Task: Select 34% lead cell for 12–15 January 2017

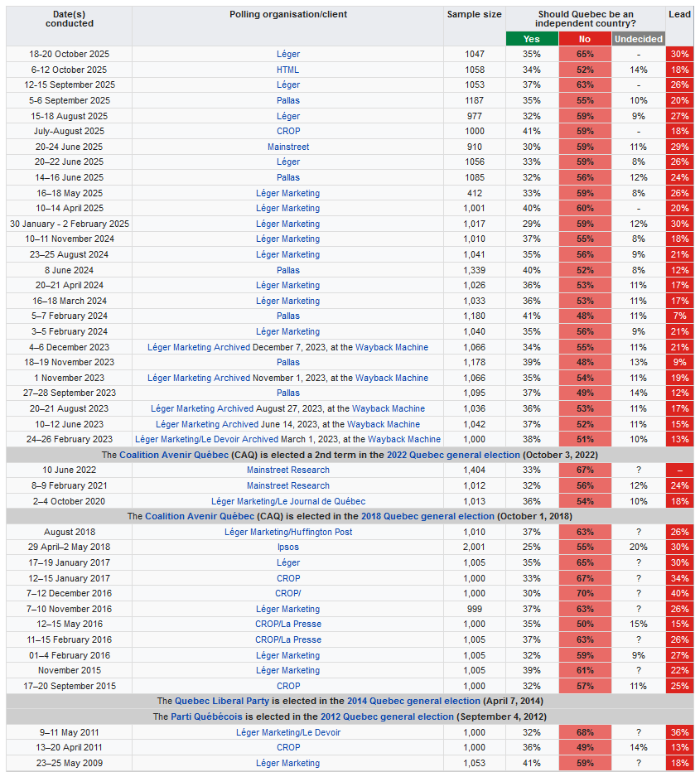Action: pos(680,578)
